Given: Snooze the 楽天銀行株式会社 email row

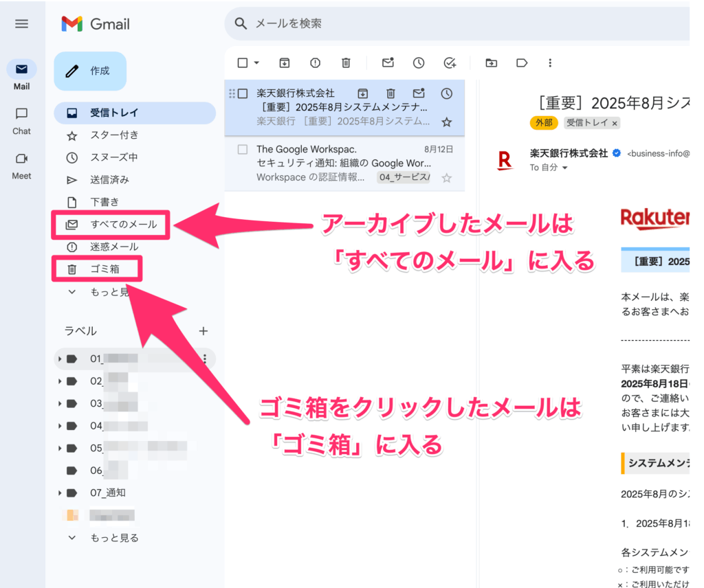Looking at the screenshot, I should pyautogui.click(x=446, y=93).
